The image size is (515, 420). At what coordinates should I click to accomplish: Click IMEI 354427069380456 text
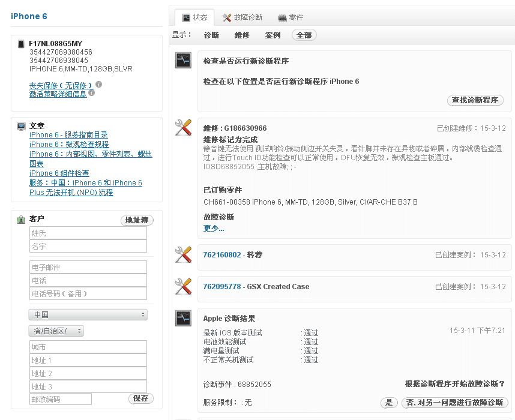[x=61, y=52]
